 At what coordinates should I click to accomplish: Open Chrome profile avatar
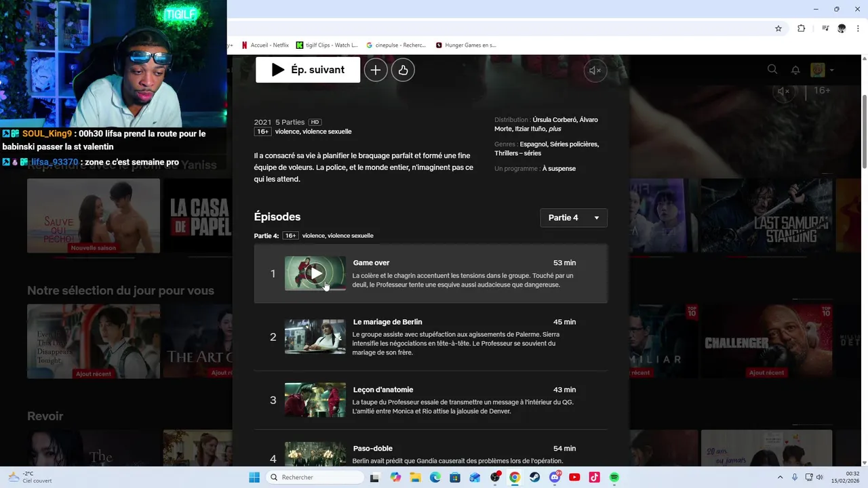coord(842,28)
